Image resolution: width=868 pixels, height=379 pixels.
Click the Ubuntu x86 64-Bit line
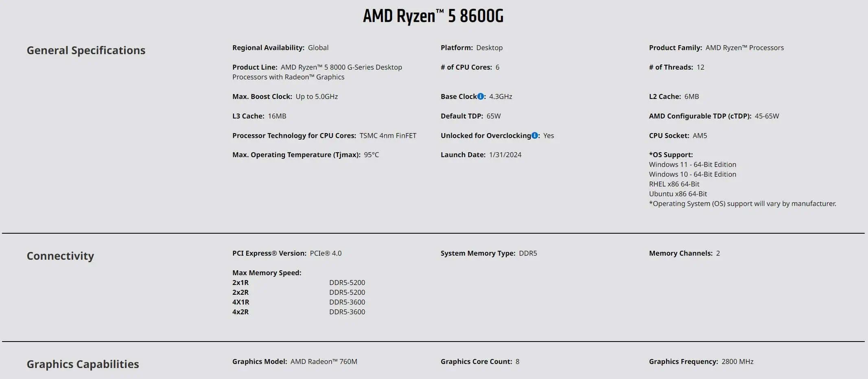(x=678, y=194)
